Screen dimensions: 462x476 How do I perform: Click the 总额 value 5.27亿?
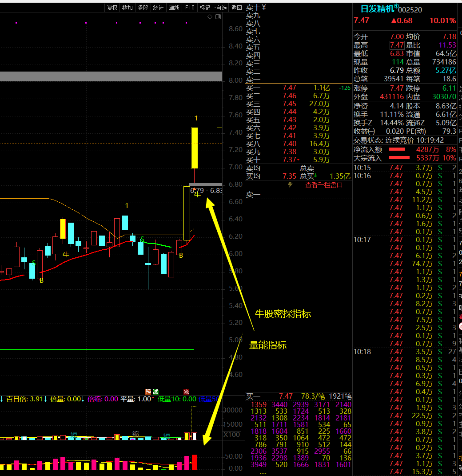[446, 71]
